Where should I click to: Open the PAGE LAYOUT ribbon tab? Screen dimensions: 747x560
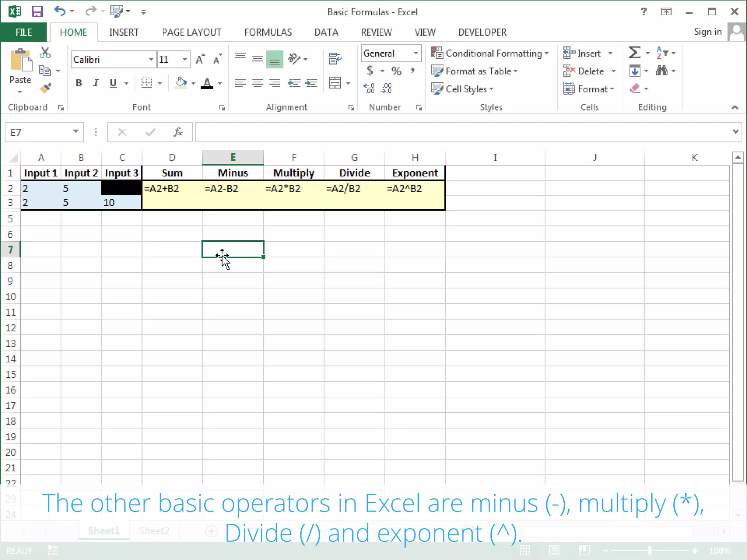(191, 32)
